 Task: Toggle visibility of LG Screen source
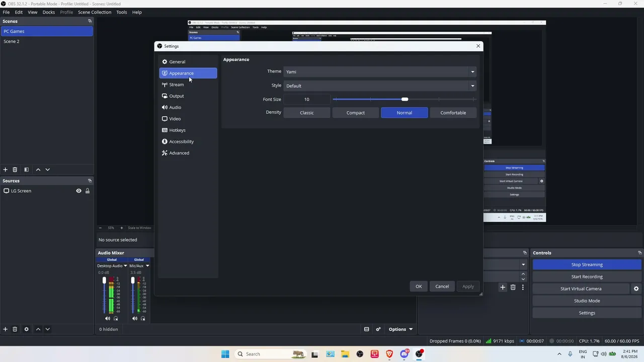pyautogui.click(x=78, y=191)
